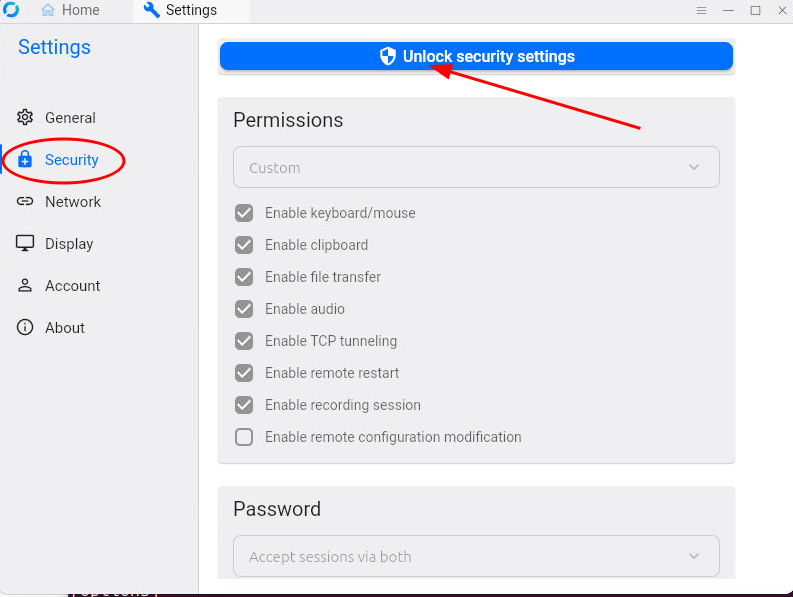Click the General gear icon
Image resolution: width=793 pixels, height=597 pixels.
[25, 117]
